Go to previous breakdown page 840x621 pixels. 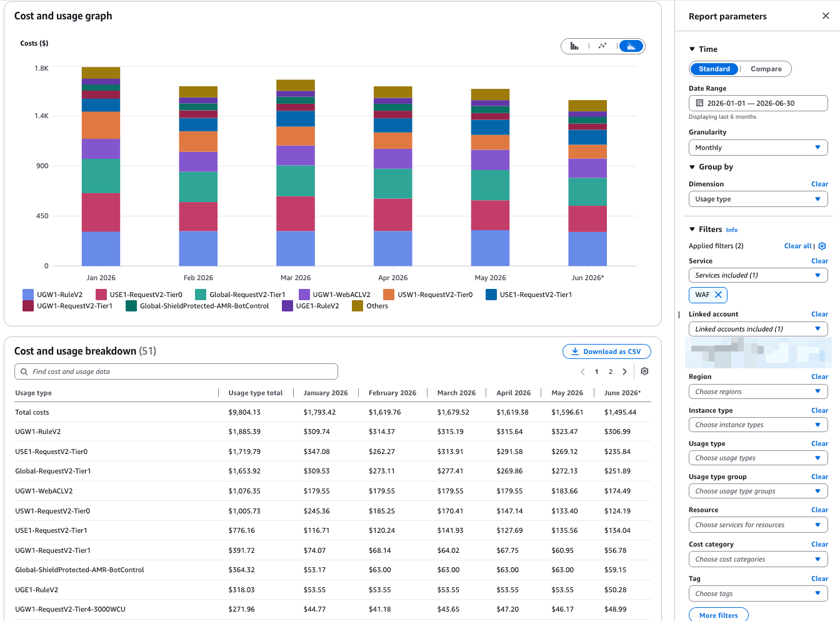[x=582, y=371]
